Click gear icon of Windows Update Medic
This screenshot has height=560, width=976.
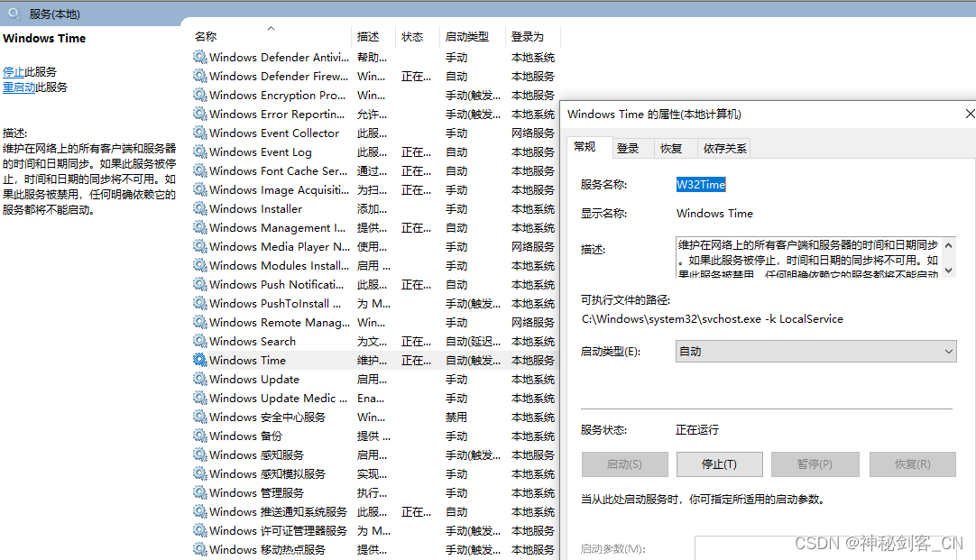(x=200, y=398)
